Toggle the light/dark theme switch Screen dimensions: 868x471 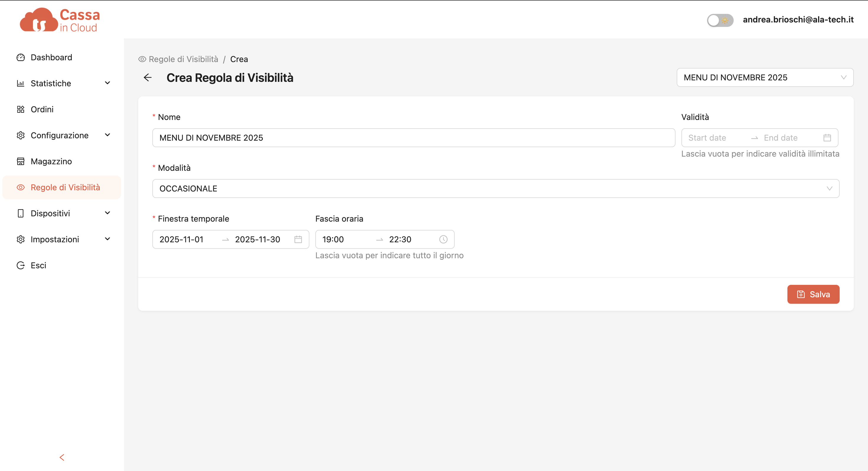[720, 20]
